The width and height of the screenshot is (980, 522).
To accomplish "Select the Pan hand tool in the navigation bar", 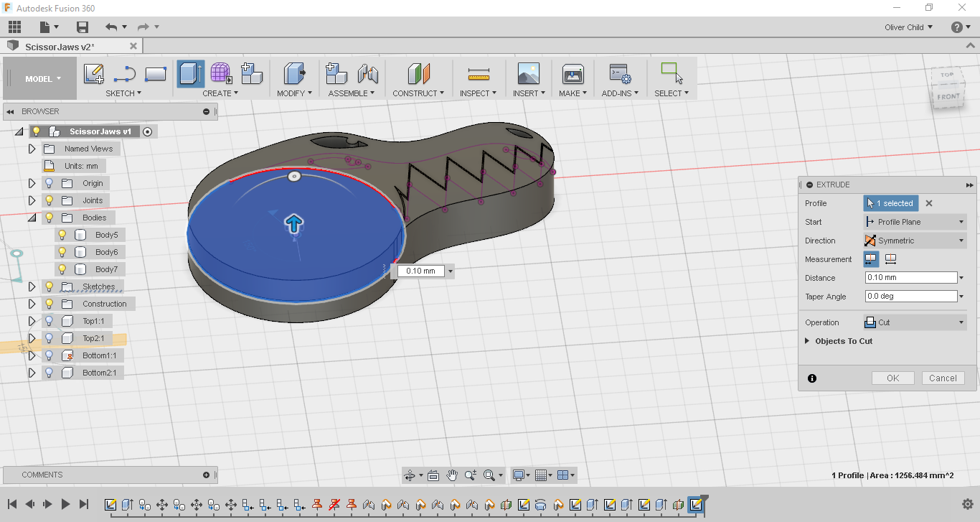I will pos(452,475).
